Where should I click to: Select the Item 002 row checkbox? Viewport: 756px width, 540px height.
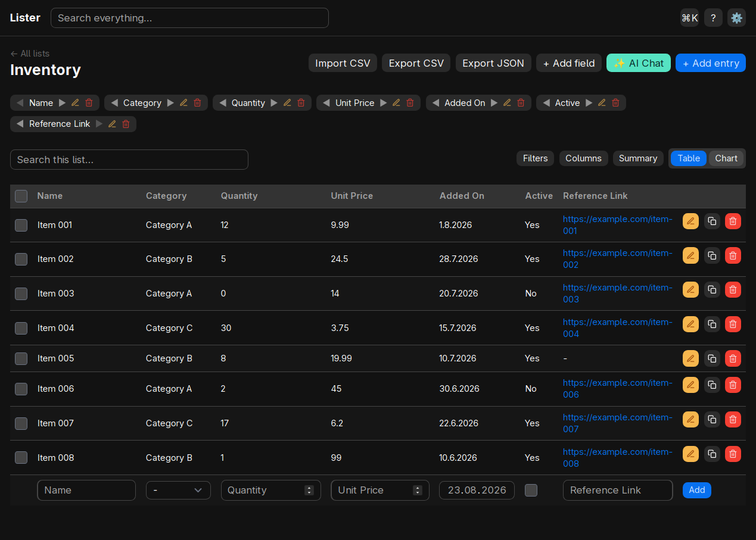tap(21, 259)
